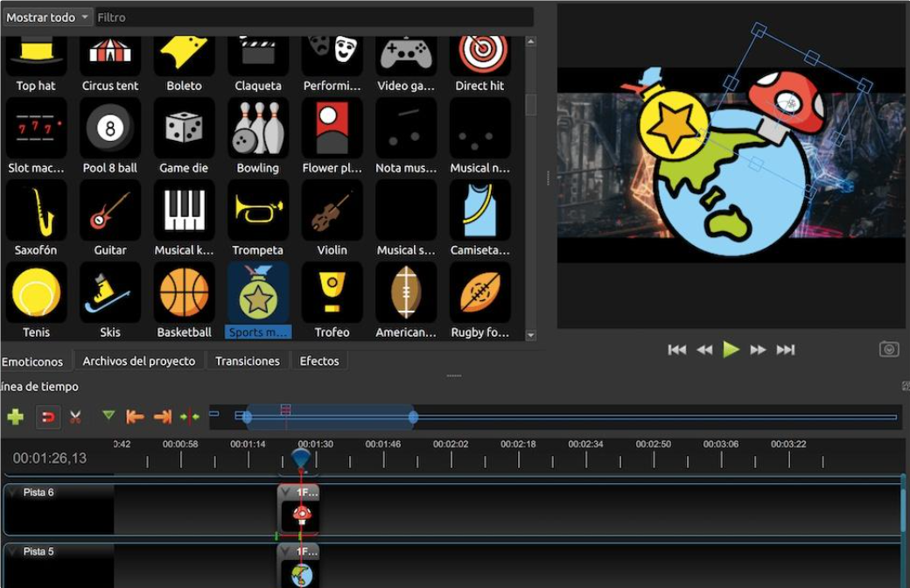Open the Pista 5 clip menu arrow
The height and width of the screenshot is (588, 910).
(x=286, y=551)
